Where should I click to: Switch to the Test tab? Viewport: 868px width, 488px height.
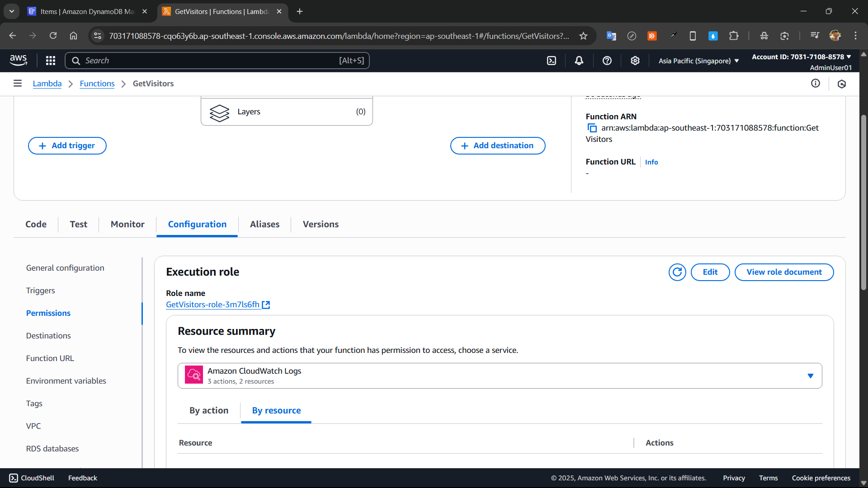coord(79,224)
